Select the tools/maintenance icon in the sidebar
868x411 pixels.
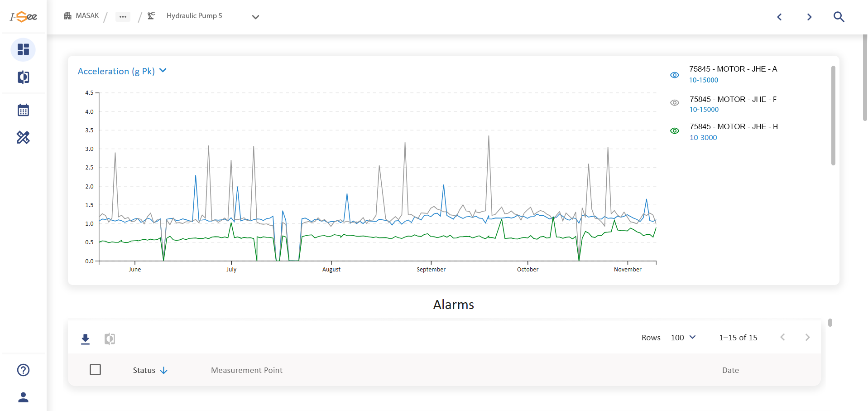coord(23,137)
